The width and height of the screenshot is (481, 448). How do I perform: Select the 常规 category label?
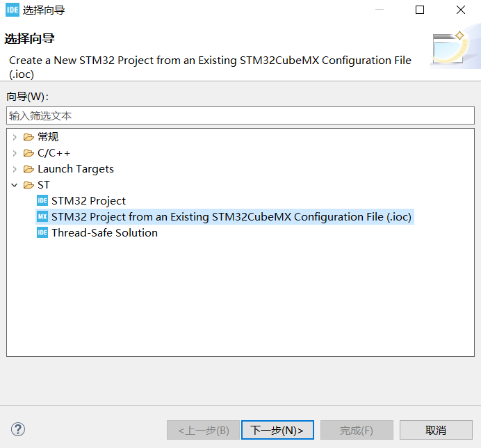(48, 137)
